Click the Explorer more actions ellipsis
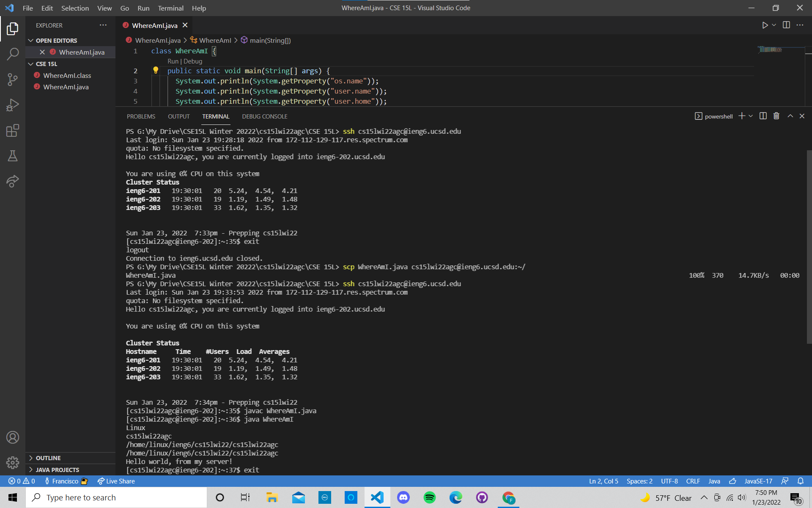This screenshot has width=812, height=508. [103, 25]
